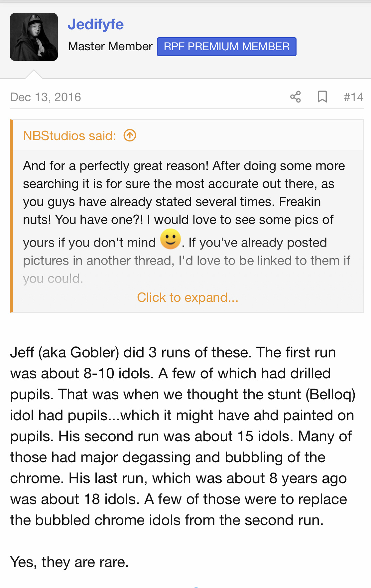Open the Jedifyfe username profile link

(96, 24)
